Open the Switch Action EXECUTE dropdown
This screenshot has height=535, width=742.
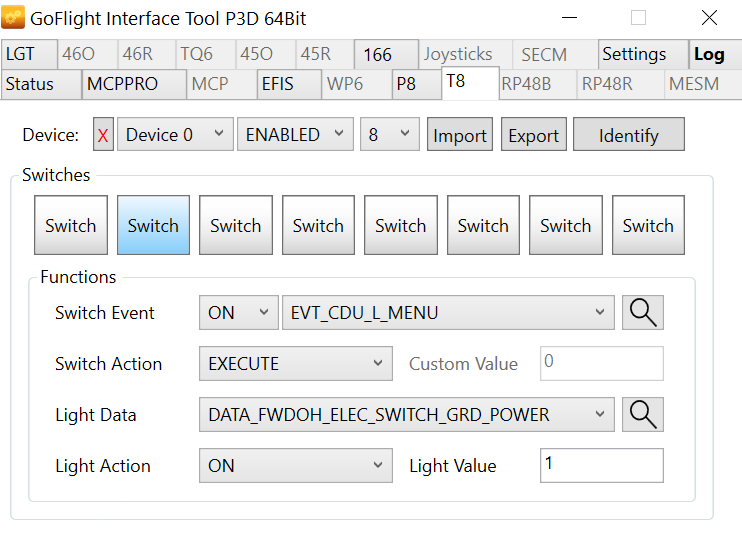[x=295, y=364]
